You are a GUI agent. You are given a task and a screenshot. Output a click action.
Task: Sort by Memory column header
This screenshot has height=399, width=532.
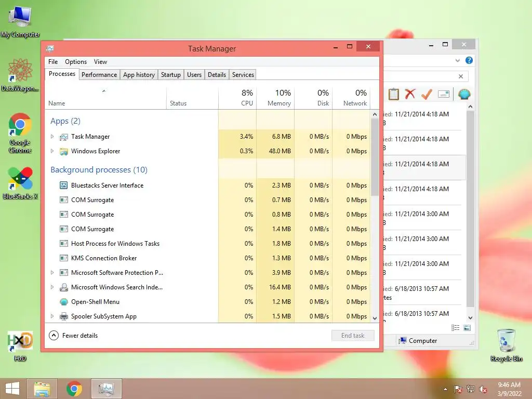click(x=275, y=98)
